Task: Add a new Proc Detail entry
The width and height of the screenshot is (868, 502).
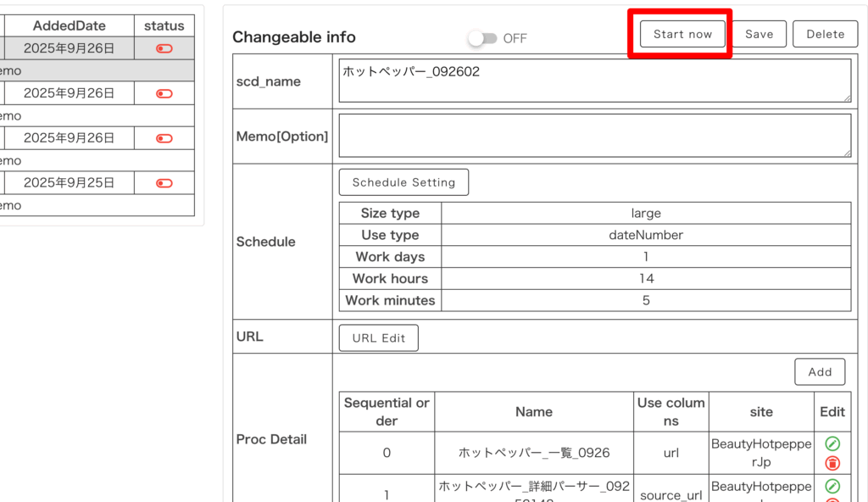Action: 819,371
